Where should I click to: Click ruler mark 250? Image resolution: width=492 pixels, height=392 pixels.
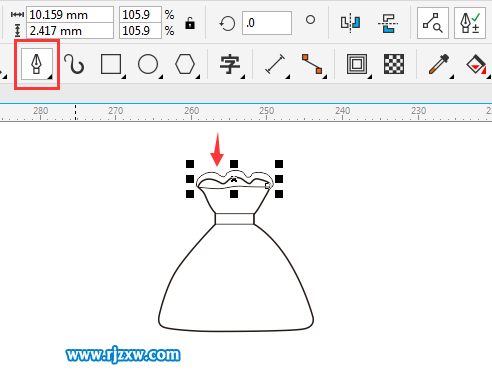tap(267, 111)
